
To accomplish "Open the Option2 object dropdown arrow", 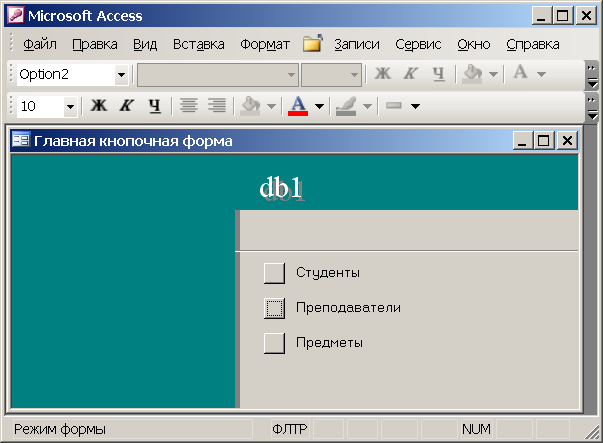I will [121, 74].
